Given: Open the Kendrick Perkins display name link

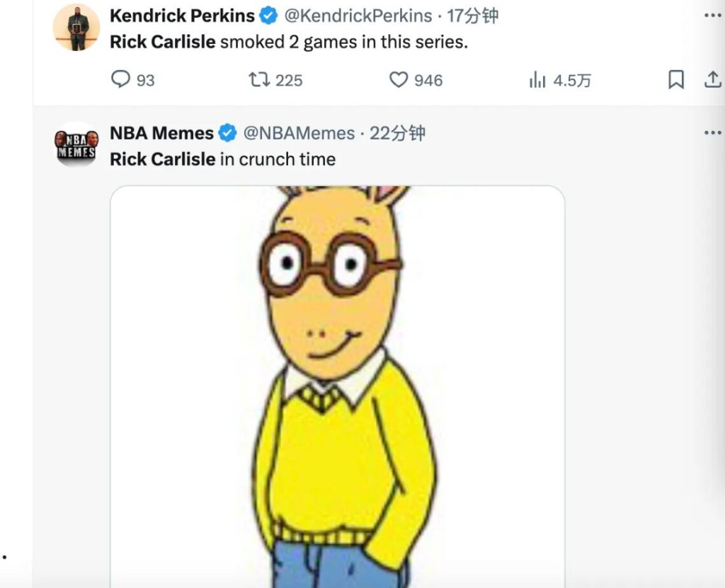Looking at the screenshot, I should click(182, 15).
